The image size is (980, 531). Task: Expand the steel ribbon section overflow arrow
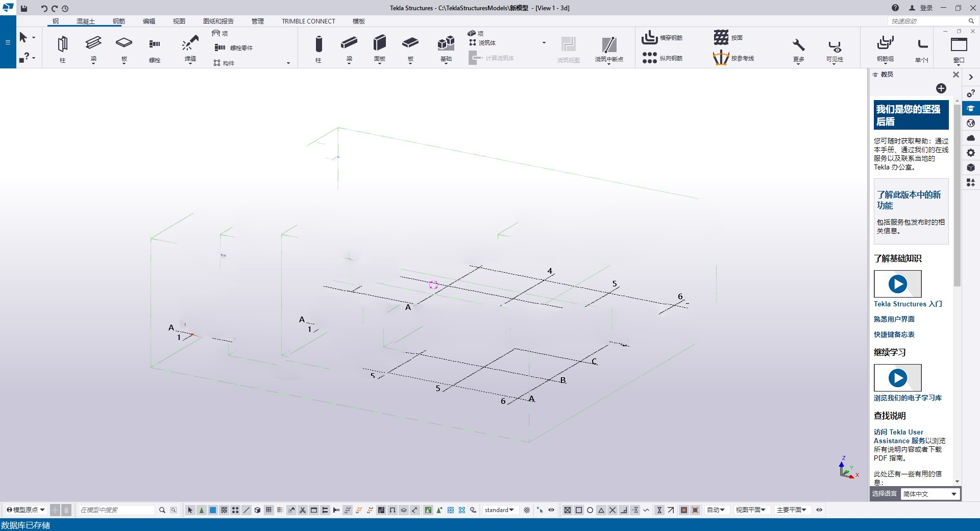pos(288,63)
